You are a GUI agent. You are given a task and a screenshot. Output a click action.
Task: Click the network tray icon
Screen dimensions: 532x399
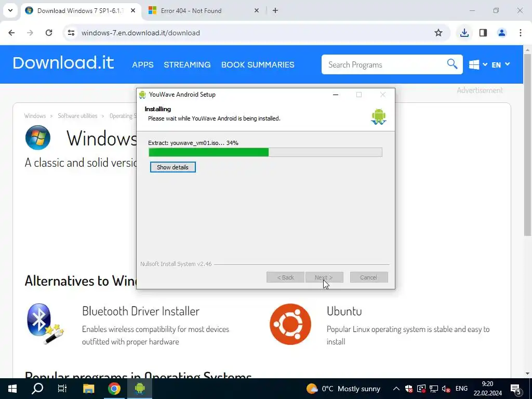tap(434, 389)
